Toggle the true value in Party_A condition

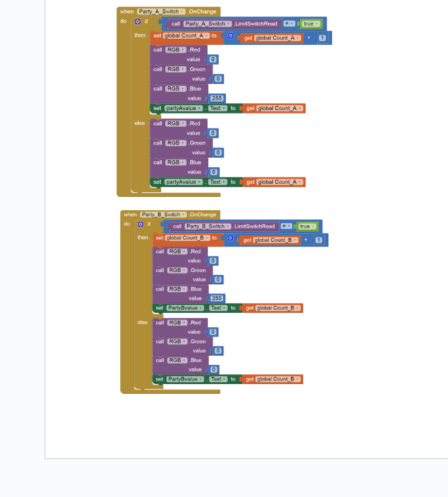tap(310, 24)
